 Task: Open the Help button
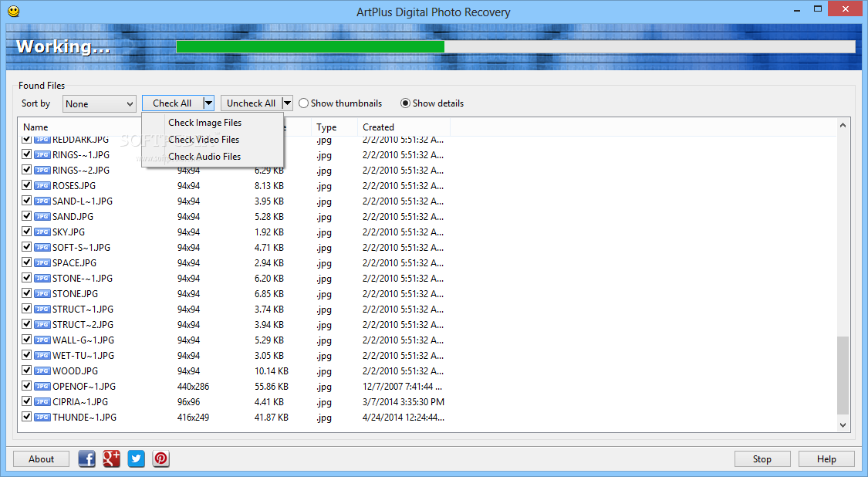[x=826, y=458]
